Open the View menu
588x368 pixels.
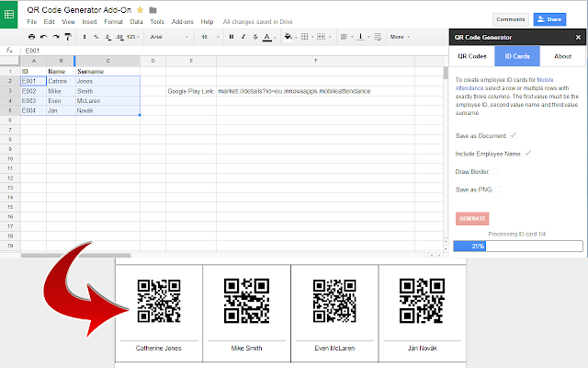(x=68, y=22)
